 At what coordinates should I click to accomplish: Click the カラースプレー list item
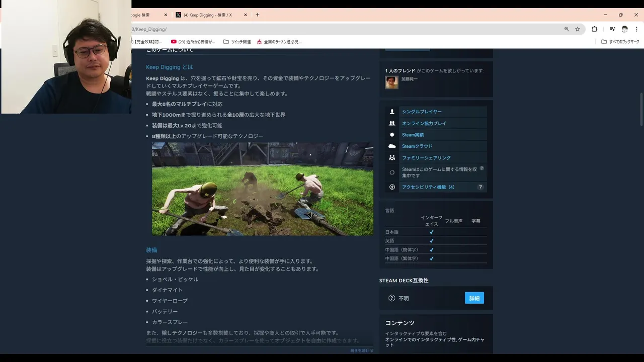point(170,322)
